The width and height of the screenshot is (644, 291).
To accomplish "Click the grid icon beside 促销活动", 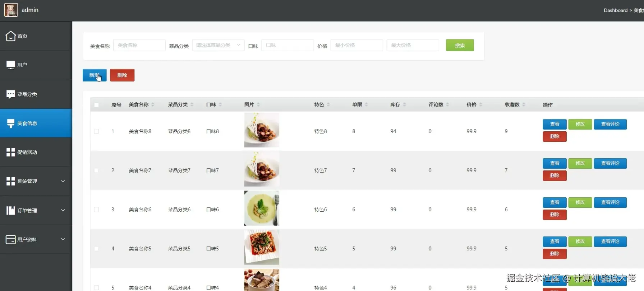I will click(11, 152).
